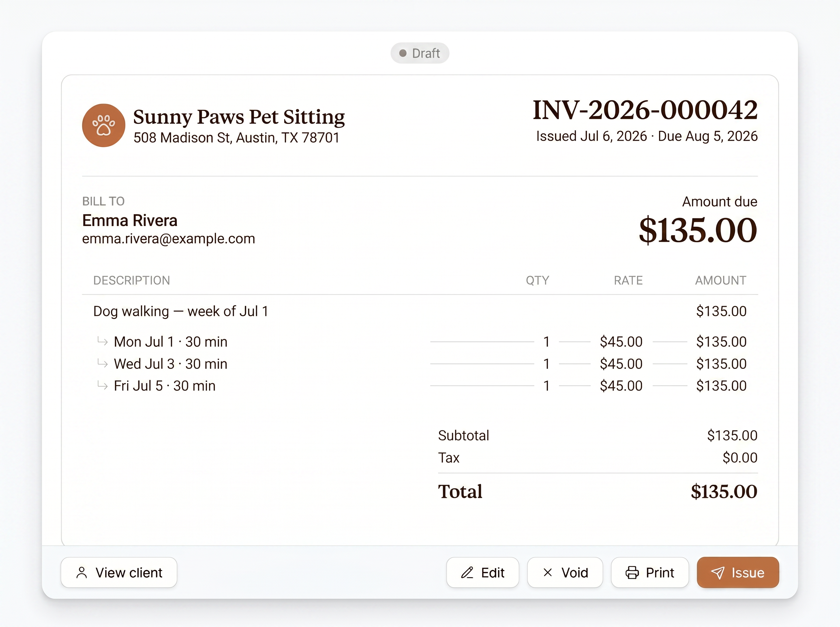
Task: Click the printer icon on Print
Action: click(x=632, y=572)
